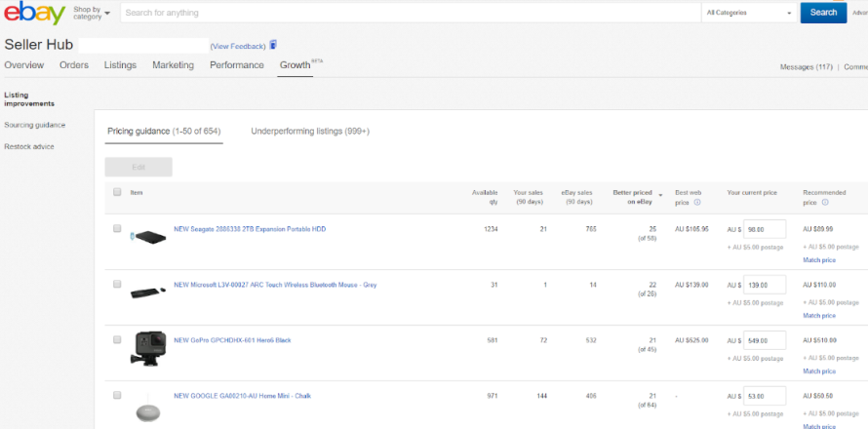868x429 pixels.
Task: Tick checkbox for Microsoft ARC Touch Mouse
Action: point(117,284)
